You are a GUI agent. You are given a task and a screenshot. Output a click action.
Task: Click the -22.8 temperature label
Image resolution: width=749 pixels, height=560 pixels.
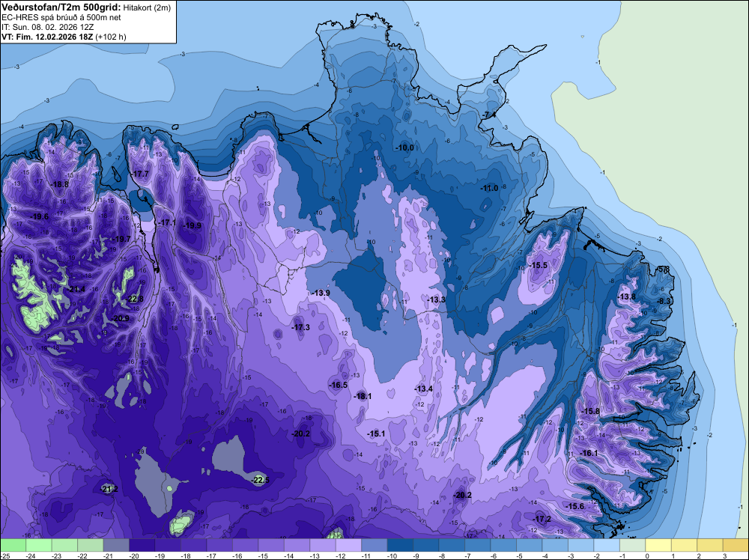point(135,299)
